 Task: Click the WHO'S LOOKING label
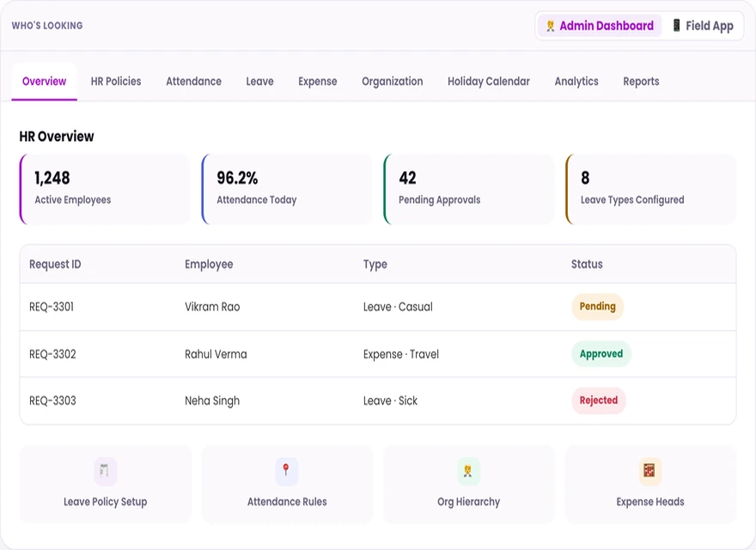click(47, 26)
